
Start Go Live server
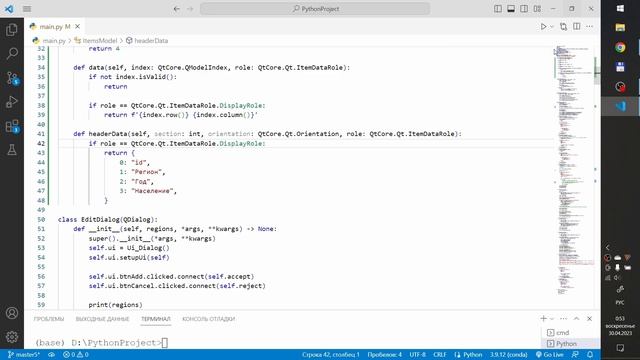point(549,355)
